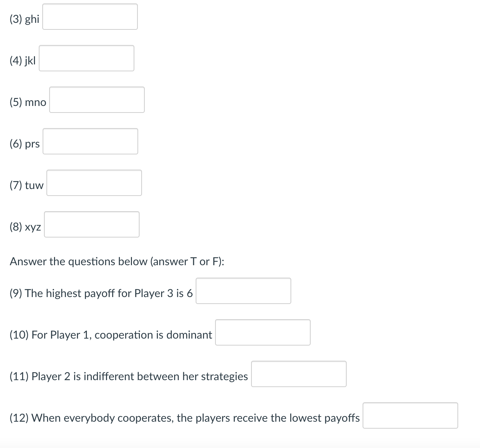Click the answer box for (6) prs
The width and height of the screenshot is (480, 448).
coord(90,141)
